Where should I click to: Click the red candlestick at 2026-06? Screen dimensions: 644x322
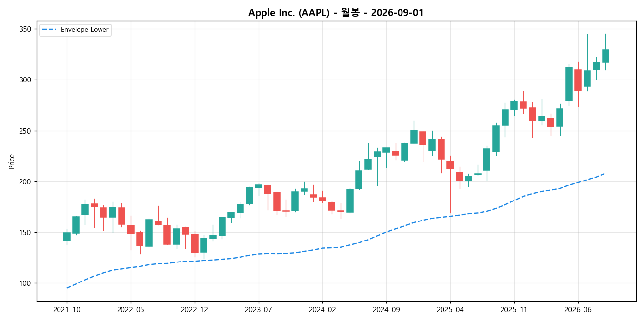[x=578, y=80]
